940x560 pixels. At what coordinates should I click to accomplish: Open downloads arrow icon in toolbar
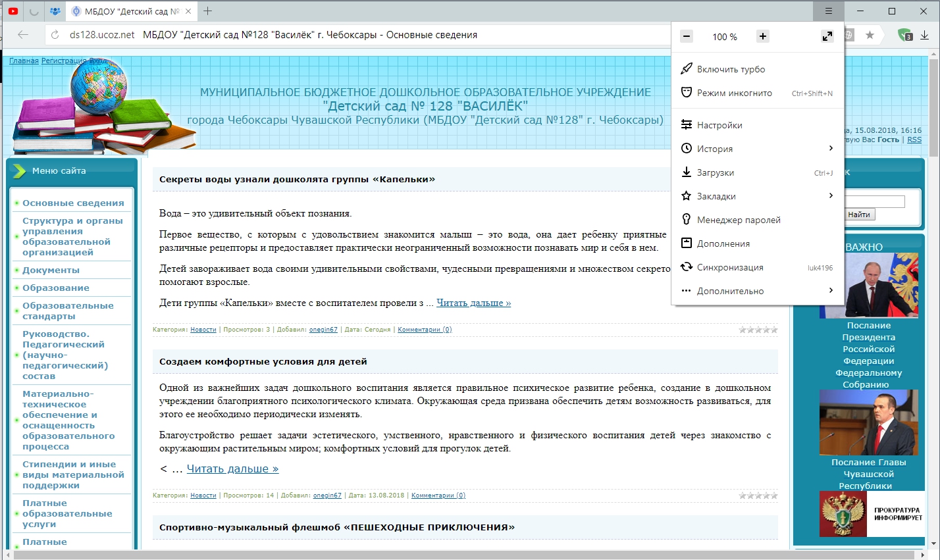tap(925, 35)
